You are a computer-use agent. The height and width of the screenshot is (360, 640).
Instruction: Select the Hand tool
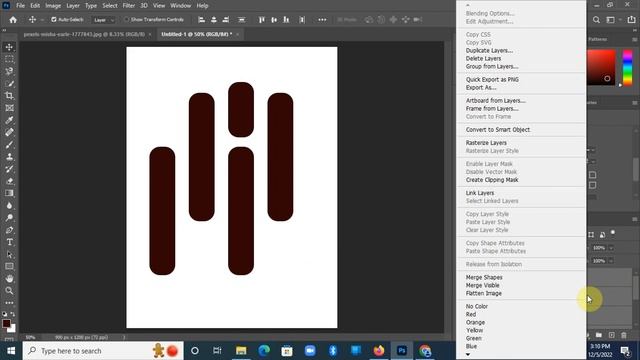click(9, 279)
